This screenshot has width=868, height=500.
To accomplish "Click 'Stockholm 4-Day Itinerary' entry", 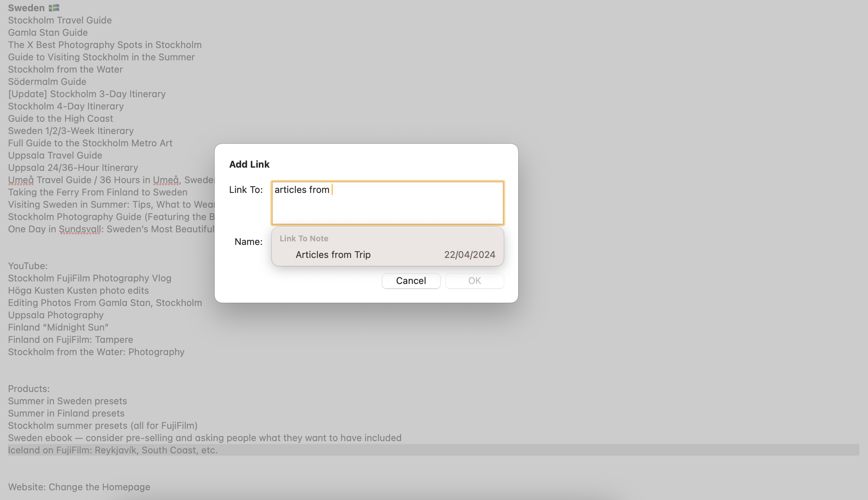I will 65,106.
